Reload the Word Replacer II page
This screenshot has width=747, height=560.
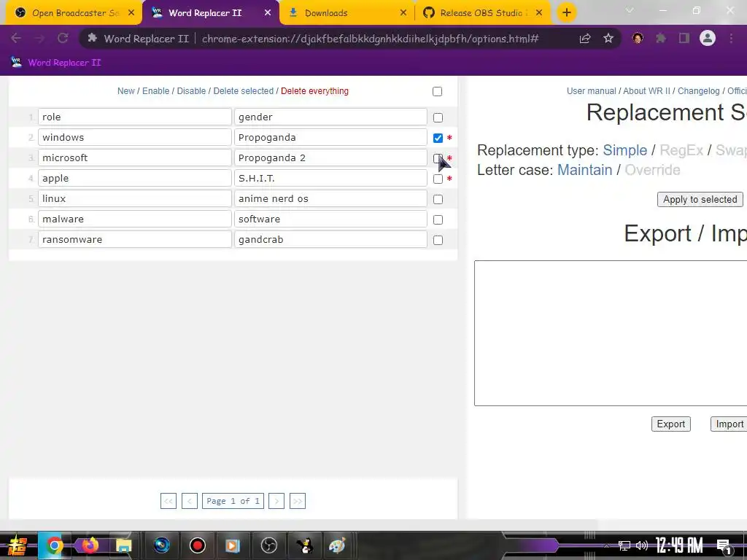63,39
